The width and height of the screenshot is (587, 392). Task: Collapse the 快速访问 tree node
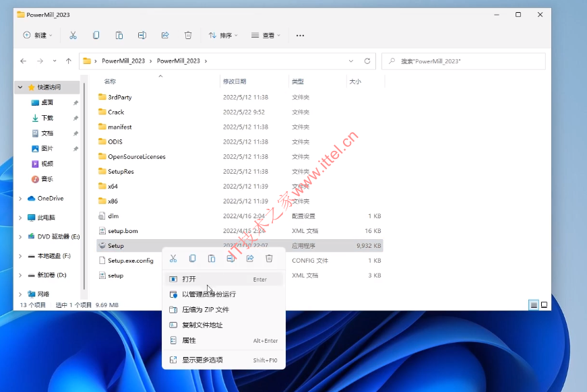coord(20,87)
